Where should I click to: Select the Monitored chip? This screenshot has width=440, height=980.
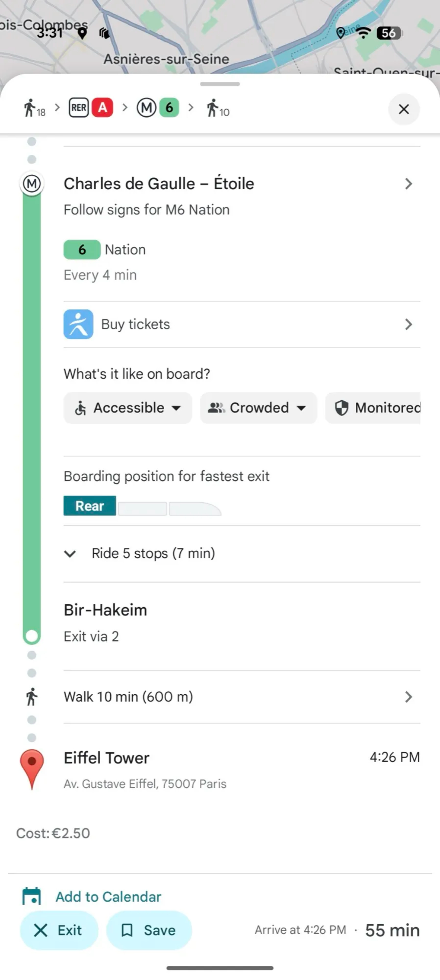click(x=373, y=408)
